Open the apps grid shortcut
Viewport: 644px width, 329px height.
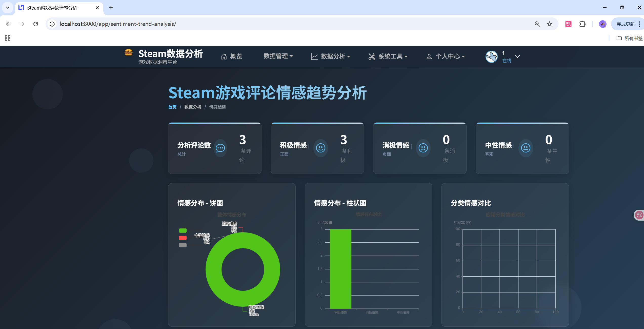tap(8, 38)
